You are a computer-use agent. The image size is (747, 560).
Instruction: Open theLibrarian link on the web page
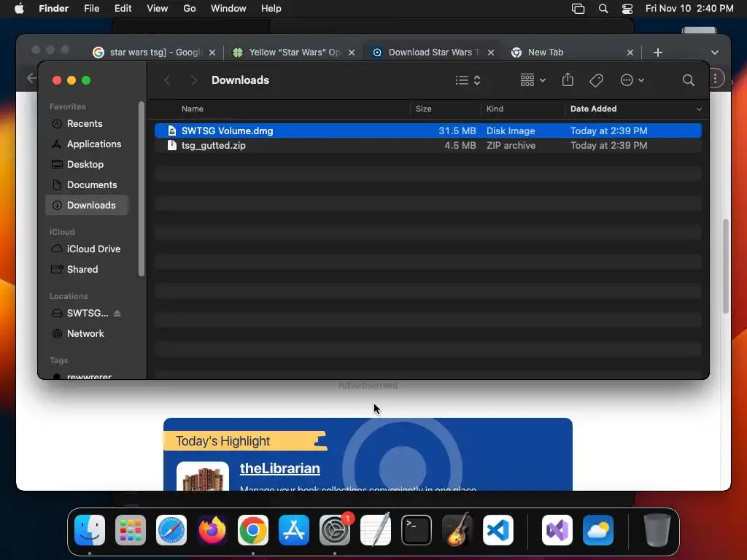click(279, 469)
